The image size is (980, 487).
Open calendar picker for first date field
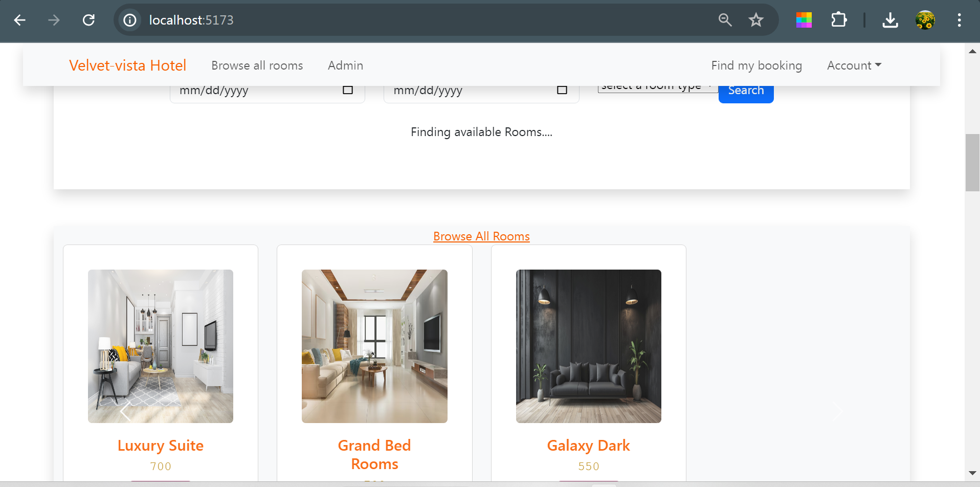click(348, 91)
